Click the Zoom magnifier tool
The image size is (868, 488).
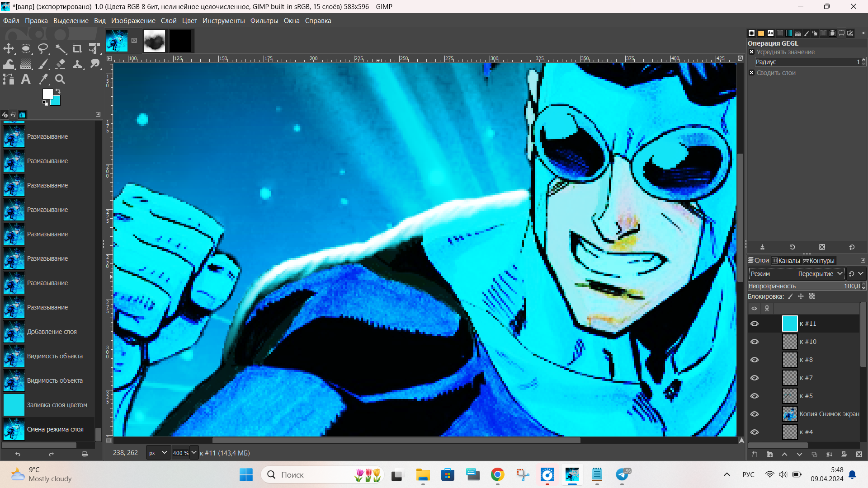click(60, 80)
